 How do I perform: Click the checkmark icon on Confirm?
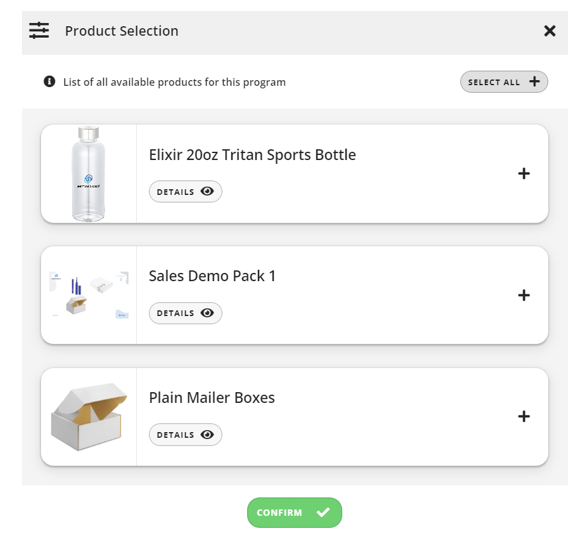(323, 512)
